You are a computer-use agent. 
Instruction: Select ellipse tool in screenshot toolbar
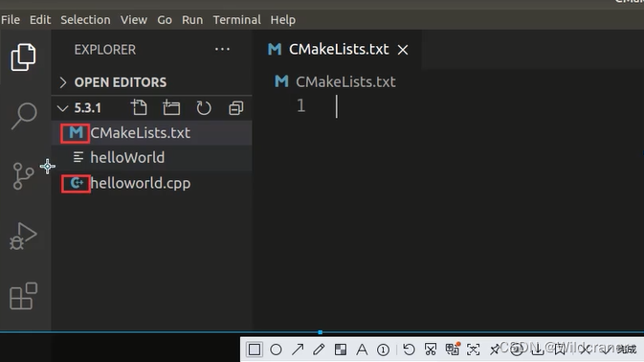(276, 350)
